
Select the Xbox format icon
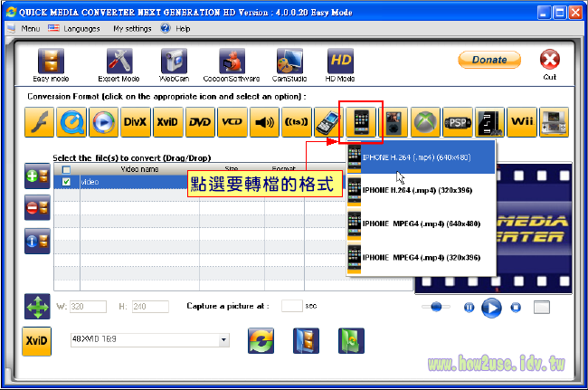coord(423,121)
